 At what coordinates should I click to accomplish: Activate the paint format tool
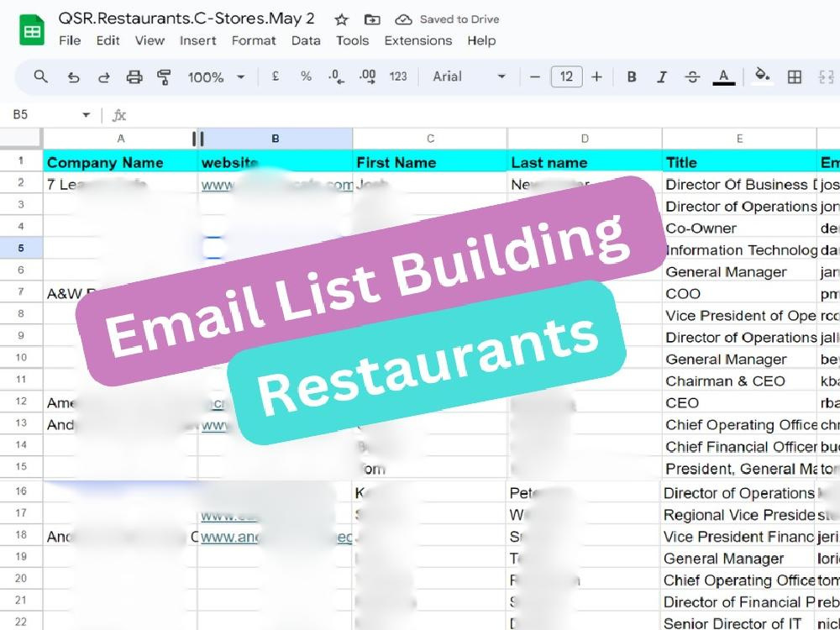click(x=164, y=77)
